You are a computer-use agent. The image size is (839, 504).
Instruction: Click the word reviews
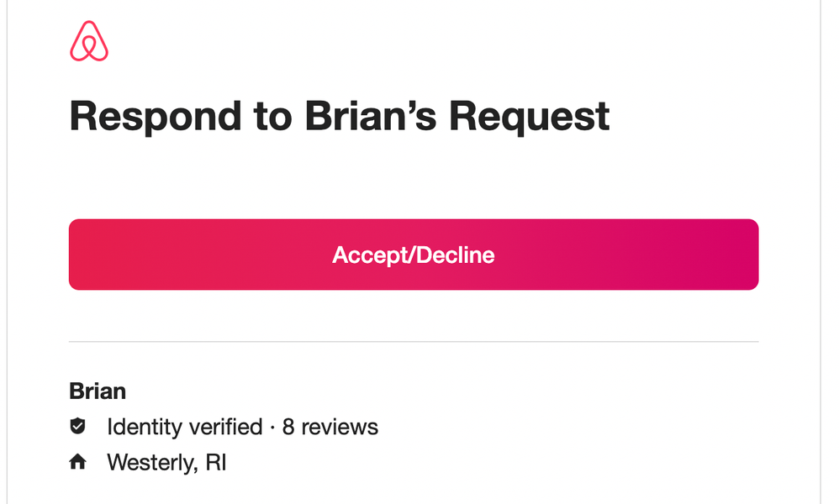click(340, 427)
